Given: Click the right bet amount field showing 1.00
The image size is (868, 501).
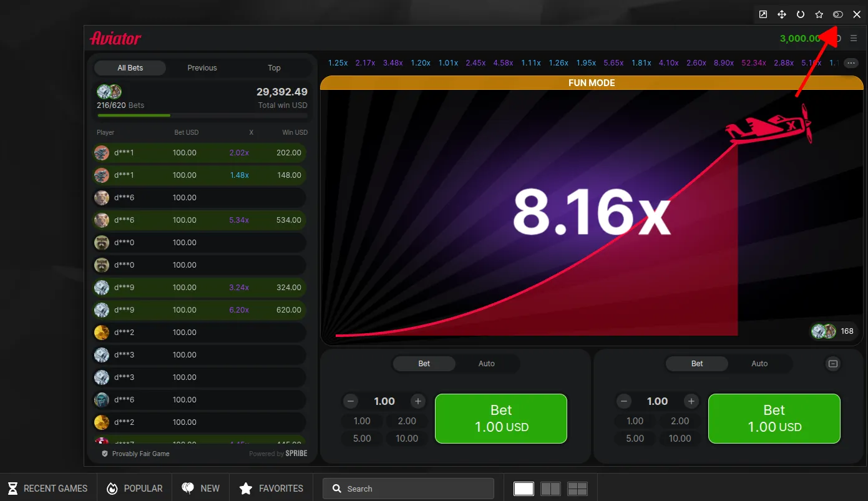Looking at the screenshot, I should pyautogui.click(x=657, y=401).
